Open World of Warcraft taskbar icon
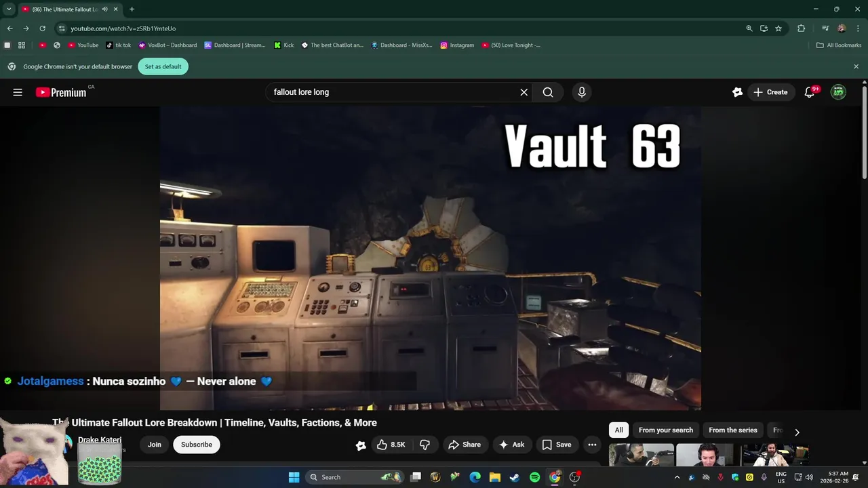Image resolution: width=868 pixels, height=488 pixels. click(435, 477)
